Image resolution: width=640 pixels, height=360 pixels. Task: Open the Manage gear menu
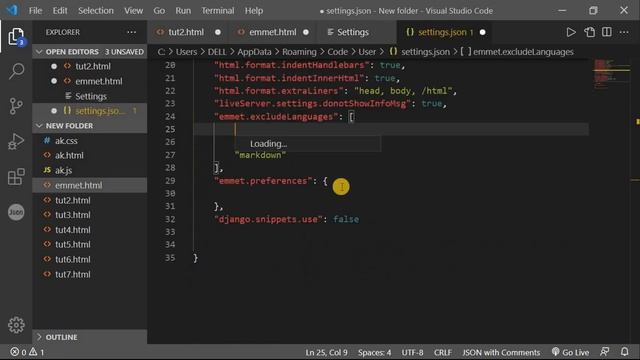pos(16,325)
